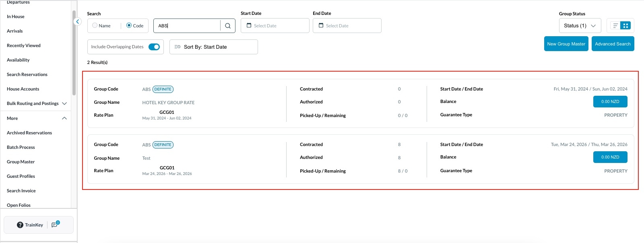Switch to grid card view
The image size is (644, 243).
[625, 26]
